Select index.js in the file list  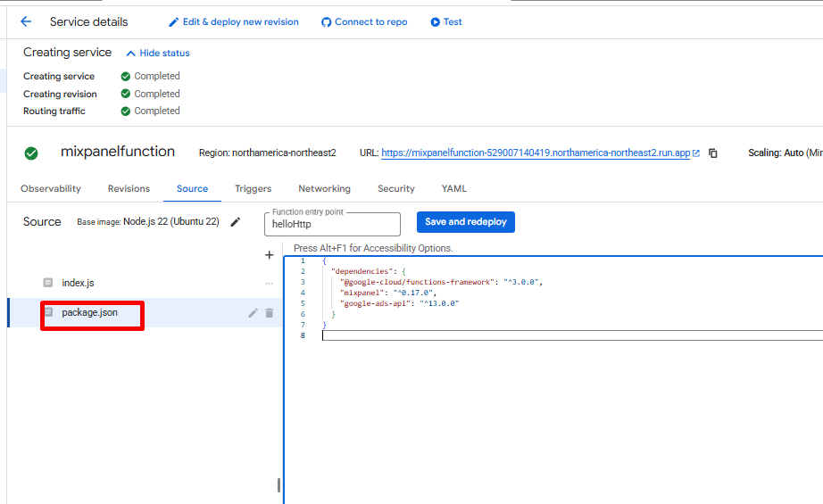(x=78, y=283)
